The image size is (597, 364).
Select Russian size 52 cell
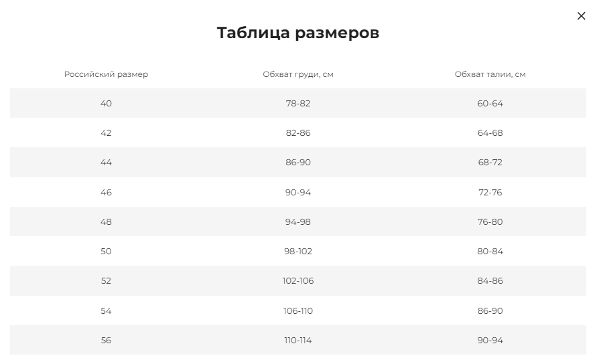[106, 281]
